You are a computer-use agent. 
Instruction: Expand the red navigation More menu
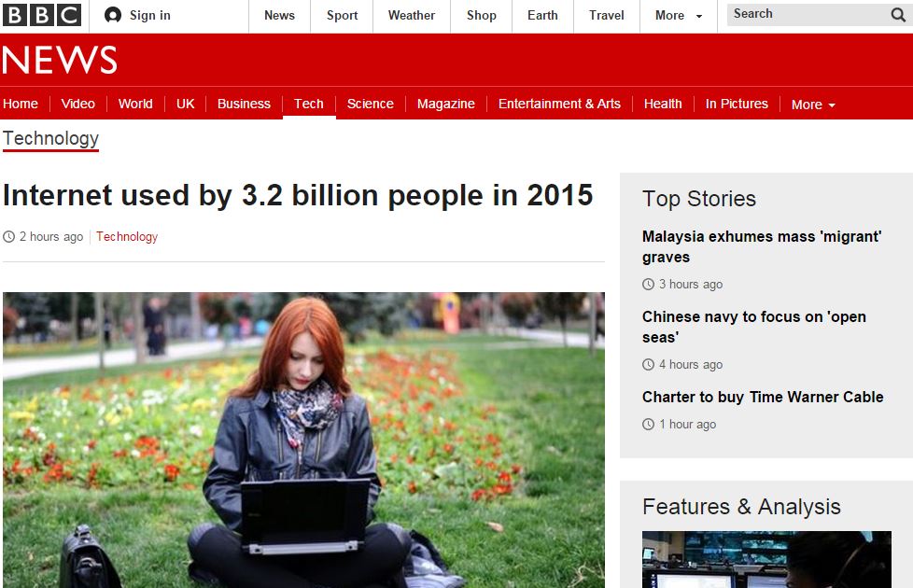[813, 105]
